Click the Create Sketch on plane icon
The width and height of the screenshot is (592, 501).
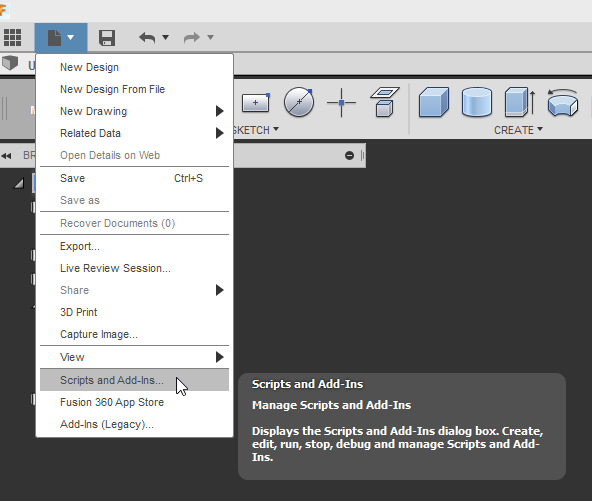[x=385, y=102]
